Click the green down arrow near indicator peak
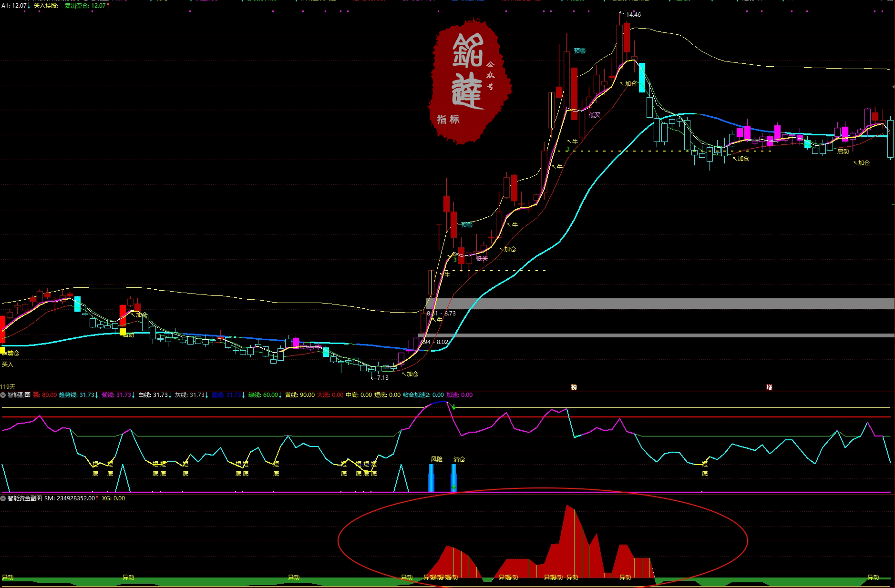The height and width of the screenshot is (588, 895). point(454,407)
